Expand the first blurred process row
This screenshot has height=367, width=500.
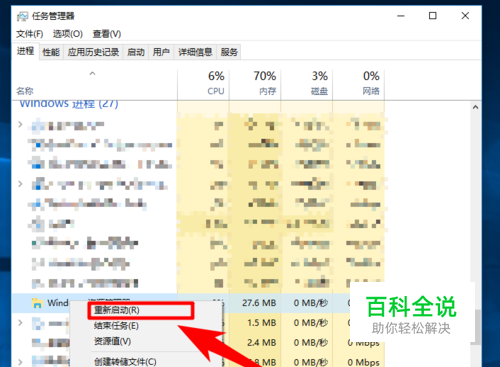[x=20, y=124]
